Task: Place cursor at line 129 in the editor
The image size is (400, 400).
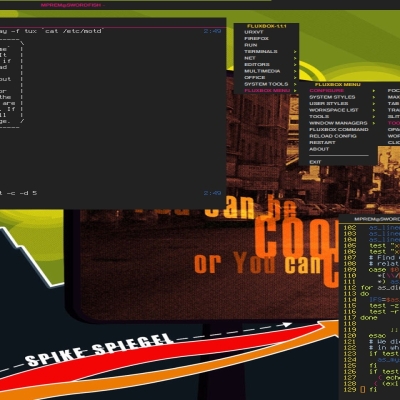Action: pyautogui.click(x=363, y=389)
